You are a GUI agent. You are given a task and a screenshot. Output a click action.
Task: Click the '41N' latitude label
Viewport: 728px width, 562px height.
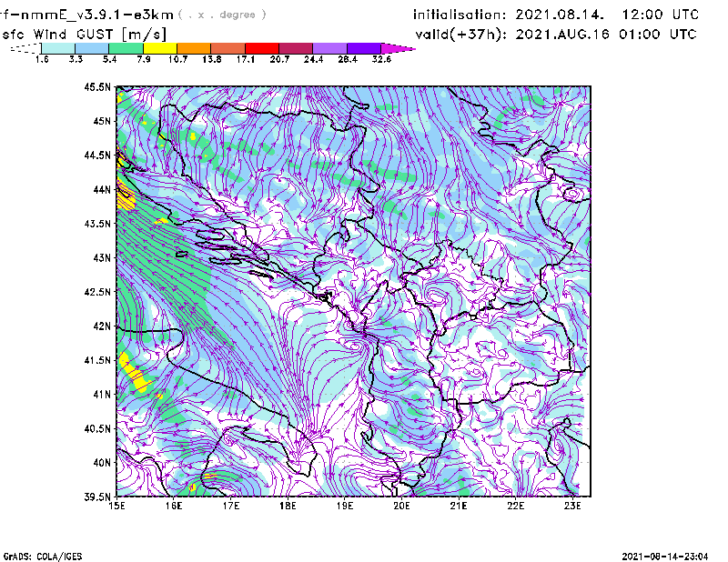coord(102,395)
